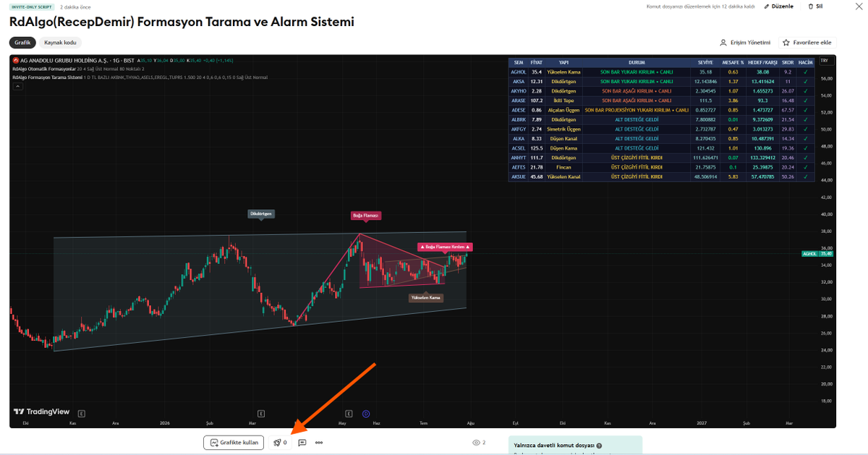
Task: Click AEFES in the scanner table
Action: 519,167
